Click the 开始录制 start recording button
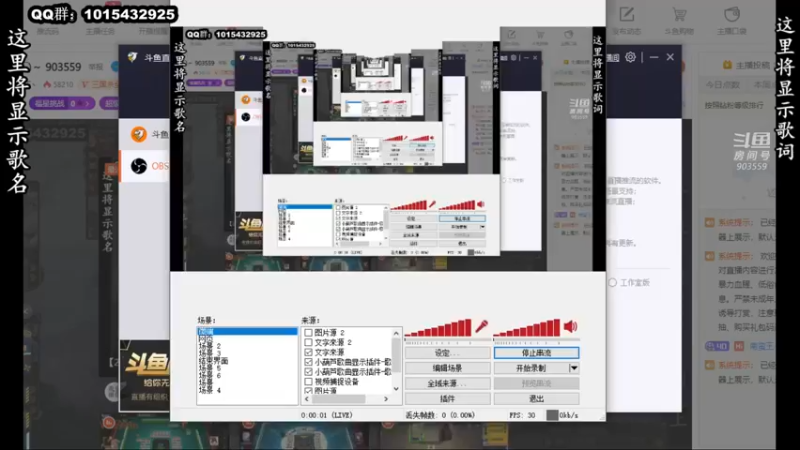 531,368
